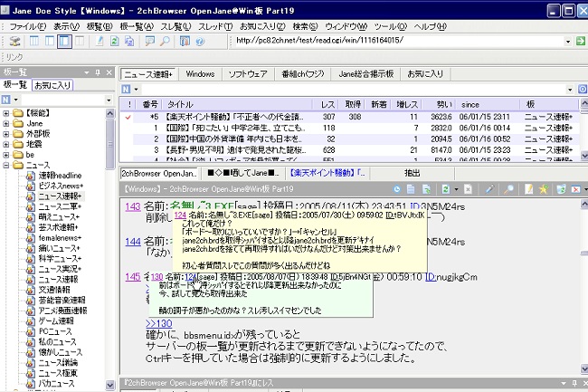The width and height of the screenshot is (588, 392).
Task: Expand the Jane folder in board tree
Action: coord(6,123)
